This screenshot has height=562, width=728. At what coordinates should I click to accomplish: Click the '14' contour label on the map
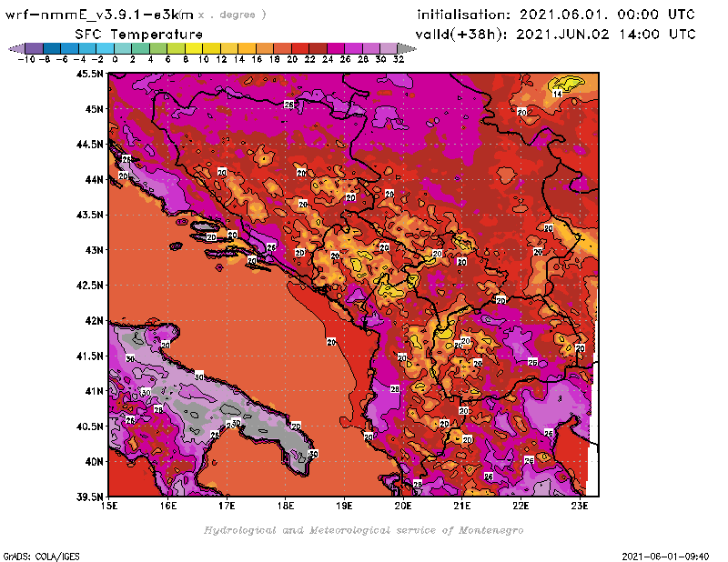[x=557, y=94]
